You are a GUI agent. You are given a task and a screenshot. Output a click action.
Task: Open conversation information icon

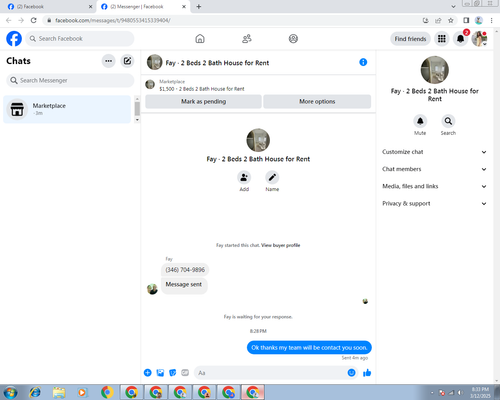[363, 62]
